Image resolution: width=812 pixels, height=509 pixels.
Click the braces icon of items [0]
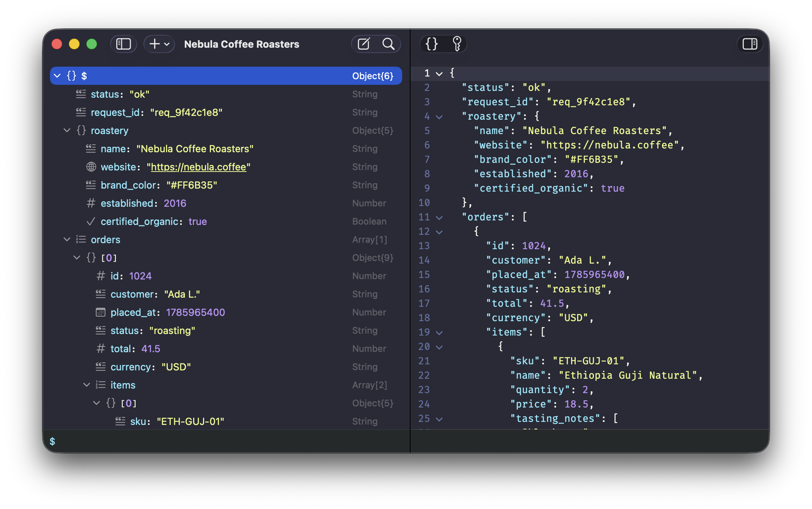(x=111, y=403)
